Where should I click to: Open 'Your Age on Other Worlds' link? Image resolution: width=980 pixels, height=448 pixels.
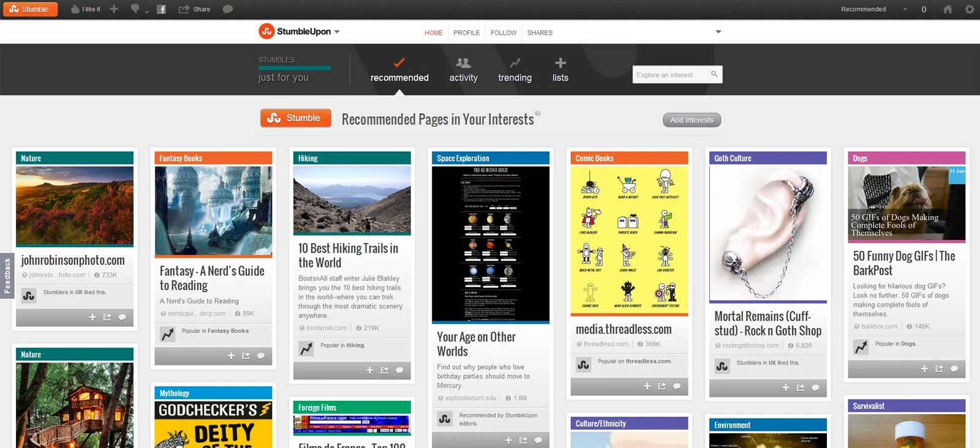coord(476,344)
